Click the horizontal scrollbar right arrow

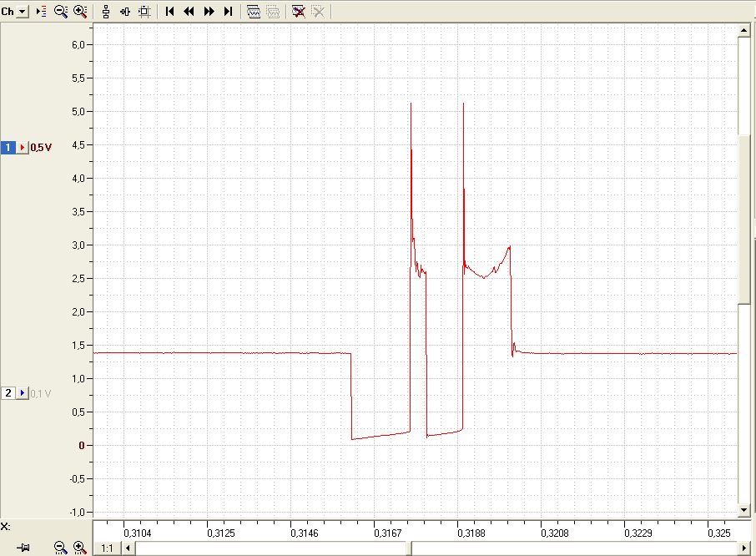(x=744, y=548)
